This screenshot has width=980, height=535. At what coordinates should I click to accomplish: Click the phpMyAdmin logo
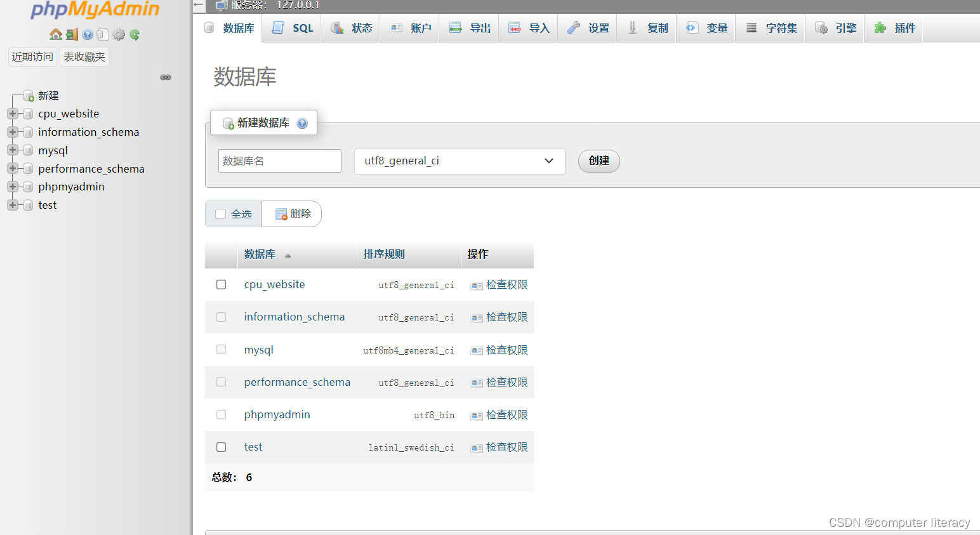pos(95,10)
